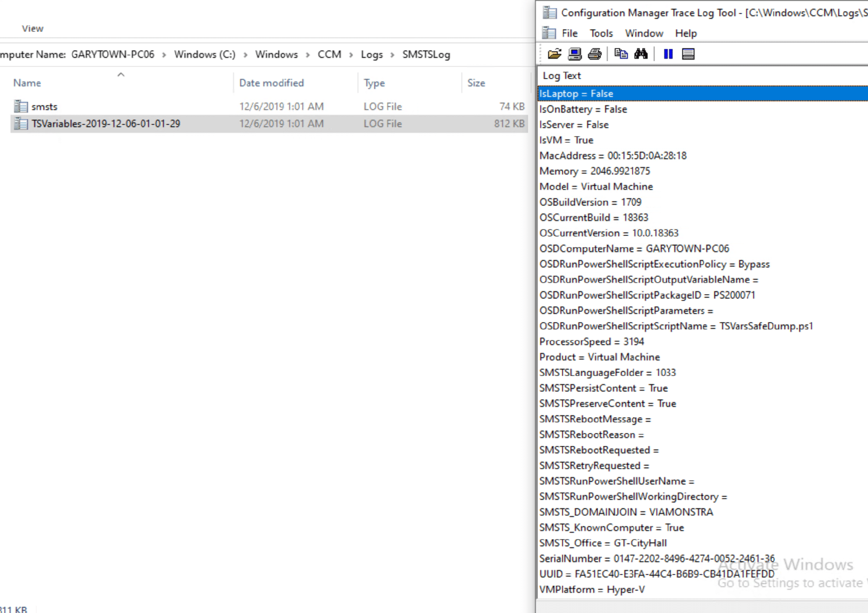Viewport: 868px width, 613px height.
Task: Open the error lookup icon in CMTrace toolbar
Action: click(x=688, y=53)
